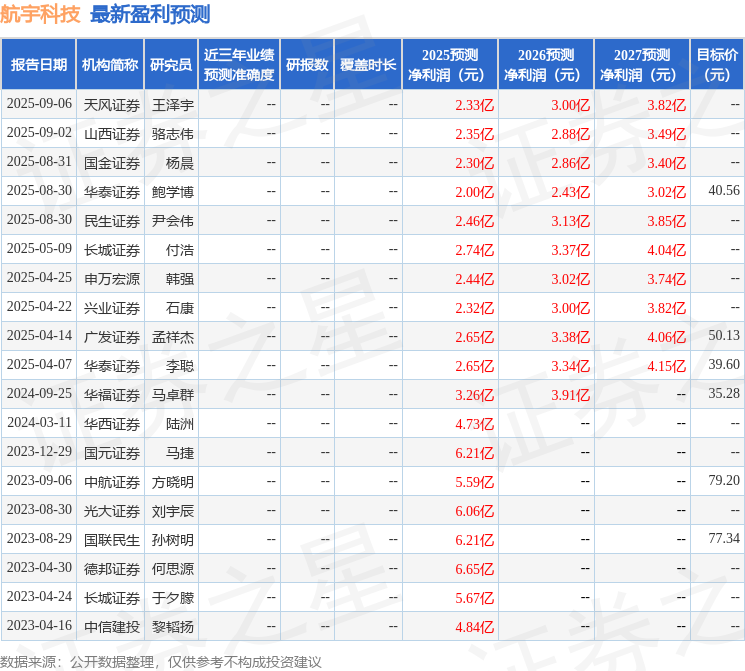Viewport: 745px width, 671px height.
Task: Click the 4.73亿 profit value
Action: pos(475,424)
